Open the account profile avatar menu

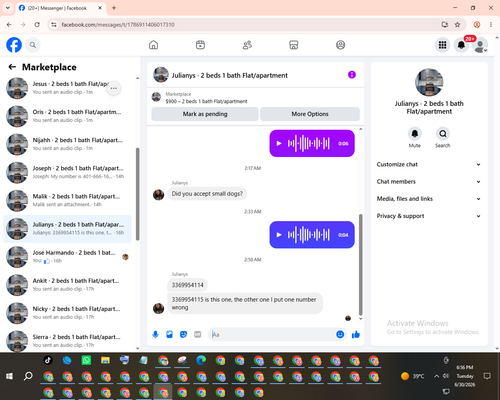[x=480, y=45]
